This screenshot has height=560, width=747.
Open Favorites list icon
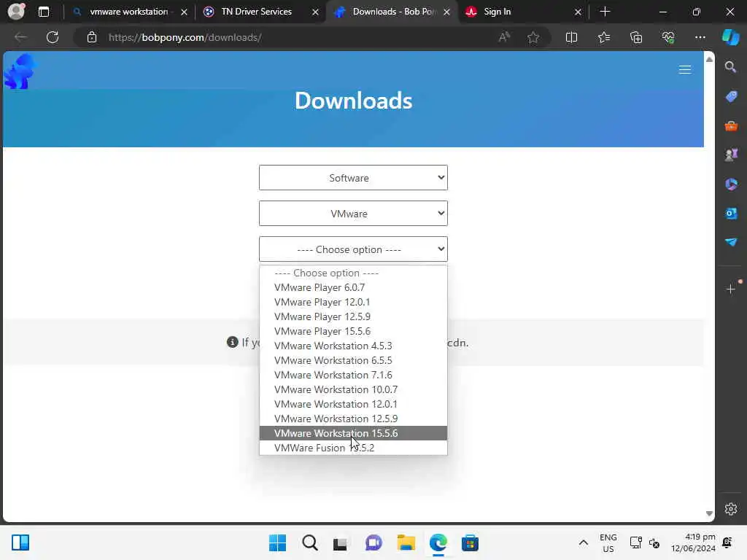[603, 37]
